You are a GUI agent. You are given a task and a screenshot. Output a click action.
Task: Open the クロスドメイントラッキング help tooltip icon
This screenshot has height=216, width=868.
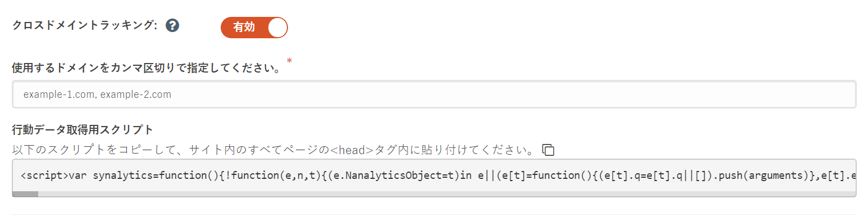(x=172, y=26)
